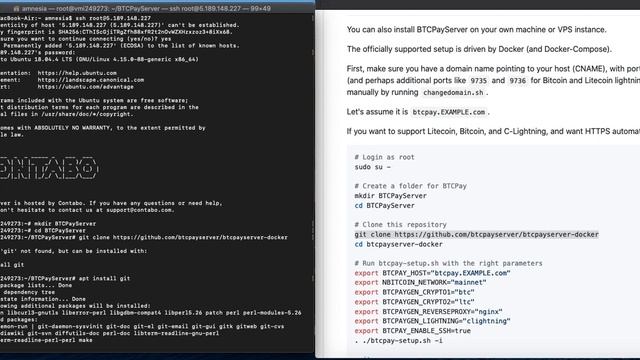Click 'mkdir BTCPayServer' in the docs code block

click(x=391, y=196)
